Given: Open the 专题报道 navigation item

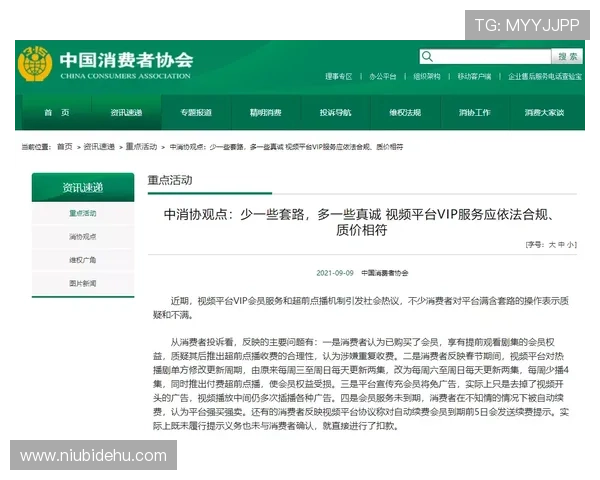Looking at the screenshot, I should [x=196, y=113].
